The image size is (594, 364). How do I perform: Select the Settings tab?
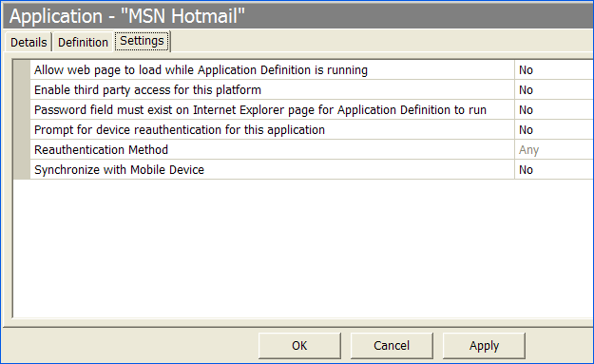pyautogui.click(x=142, y=41)
